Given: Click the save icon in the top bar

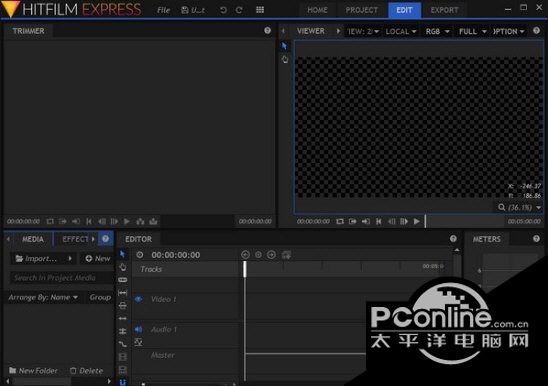Looking at the screenshot, I should coord(185,10).
